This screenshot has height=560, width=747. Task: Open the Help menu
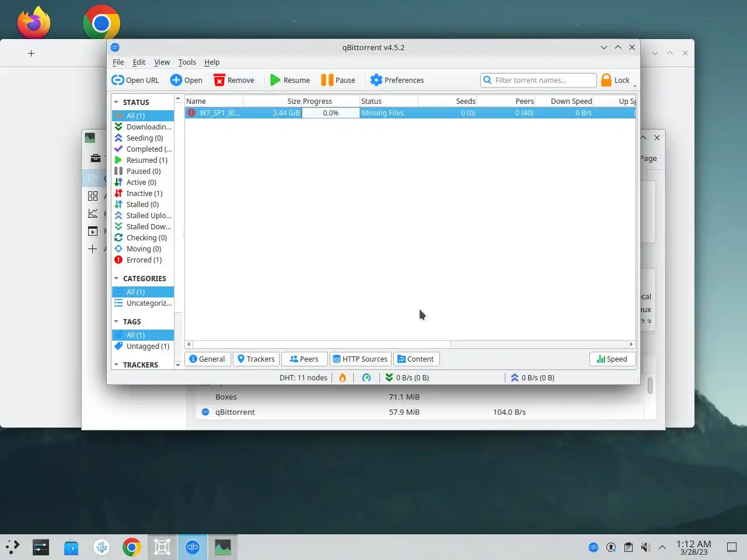pyautogui.click(x=212, y=62)
